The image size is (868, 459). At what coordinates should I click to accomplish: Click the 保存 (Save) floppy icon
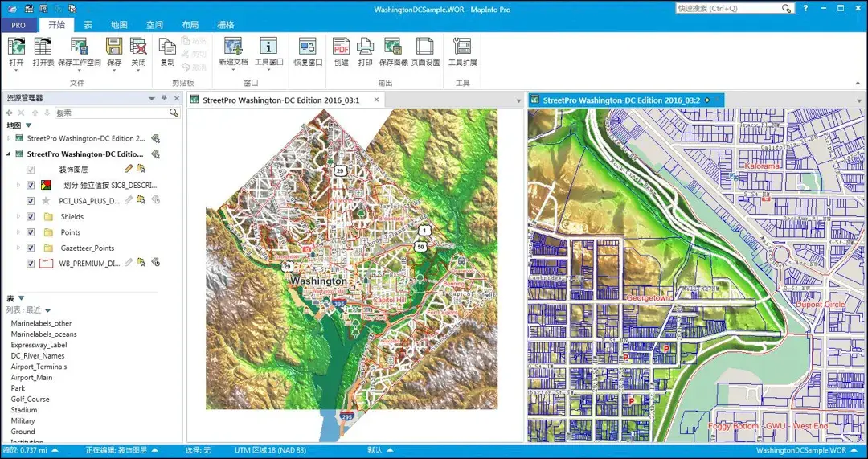coord(114,47)
